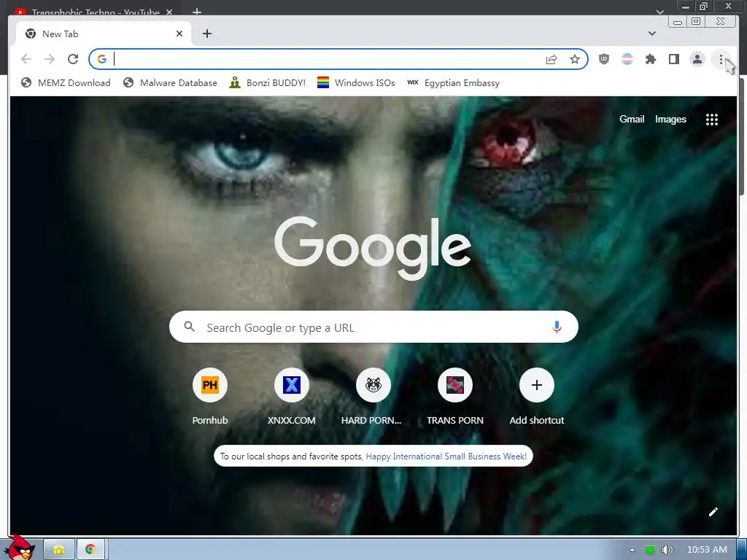The image size is (747, 560).
Task: Open the Start button with the red bird
Action: (x=19, y=548)
